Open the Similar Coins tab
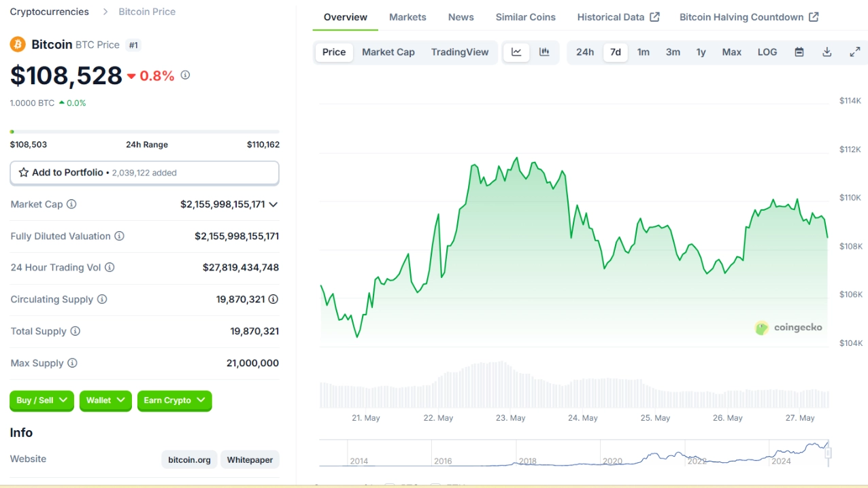The image size is (868, 488). click(x=526, y=17)
